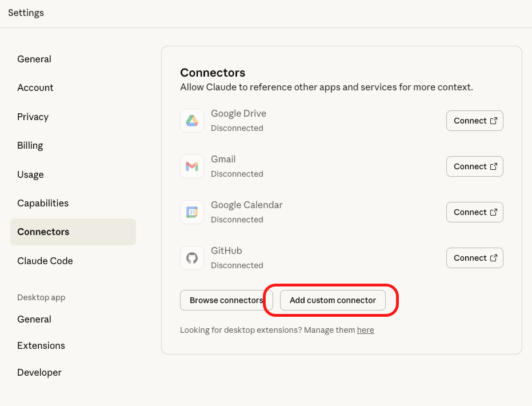The image size is (532, 406).
Task: Click the Google Drive connector icon
Action: pos(191,121)
